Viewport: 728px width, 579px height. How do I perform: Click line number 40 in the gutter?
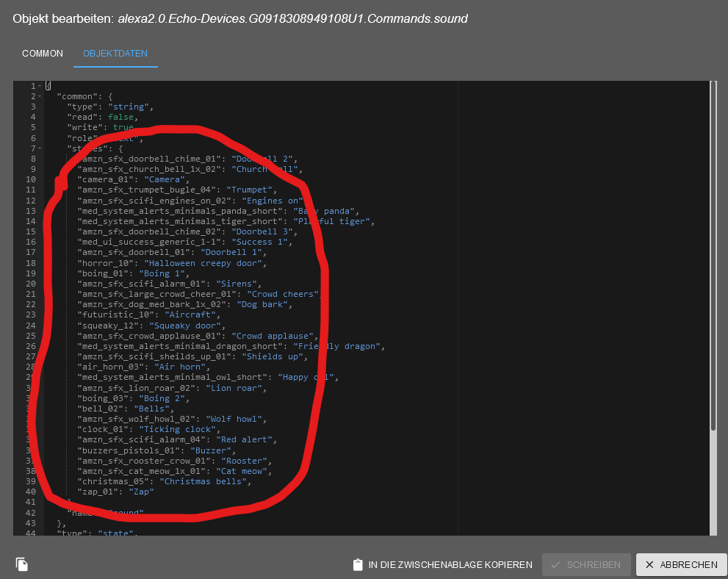click(31, 492)
